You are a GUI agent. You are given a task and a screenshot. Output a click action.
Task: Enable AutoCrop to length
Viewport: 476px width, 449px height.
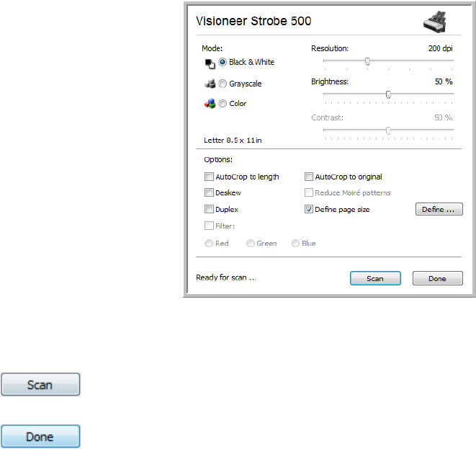coord(209,177)
